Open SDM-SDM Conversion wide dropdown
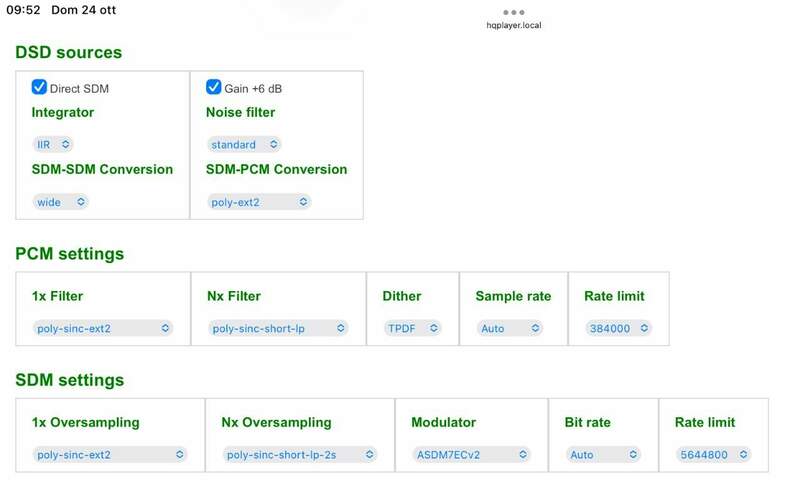The width and height of the screenshot is (800, 486). [61, 201]
